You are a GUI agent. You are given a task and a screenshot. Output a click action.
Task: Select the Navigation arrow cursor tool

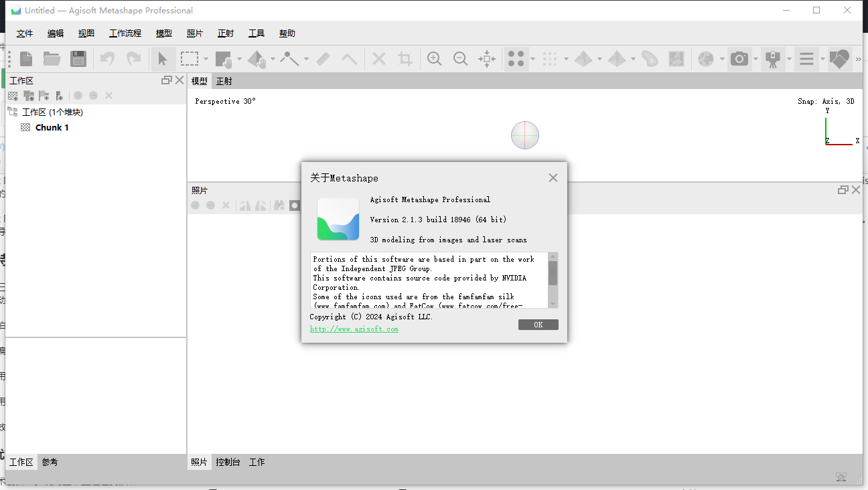point(163,59)
